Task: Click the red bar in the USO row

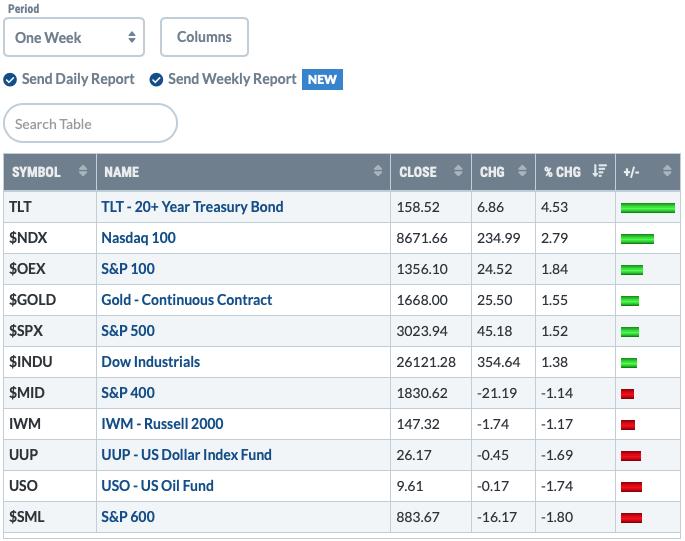Action: (x=631, y=487)
